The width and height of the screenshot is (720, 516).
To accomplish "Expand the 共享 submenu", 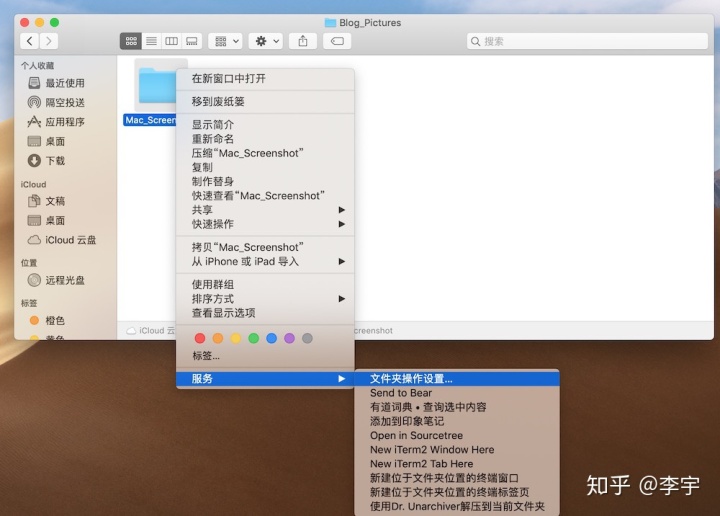I will point(265,210).
